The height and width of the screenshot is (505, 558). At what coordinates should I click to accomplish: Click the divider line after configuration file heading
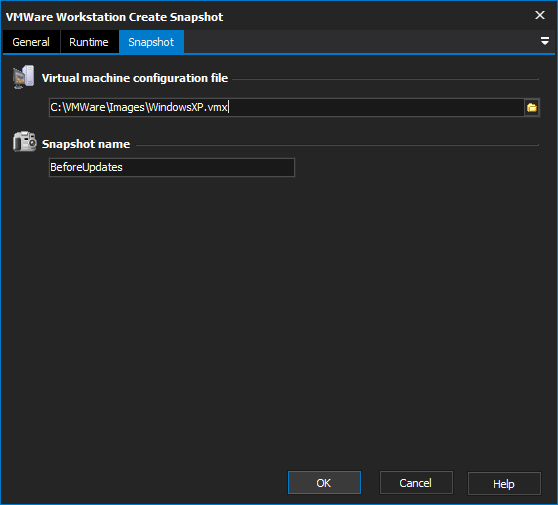coord(385,79)
